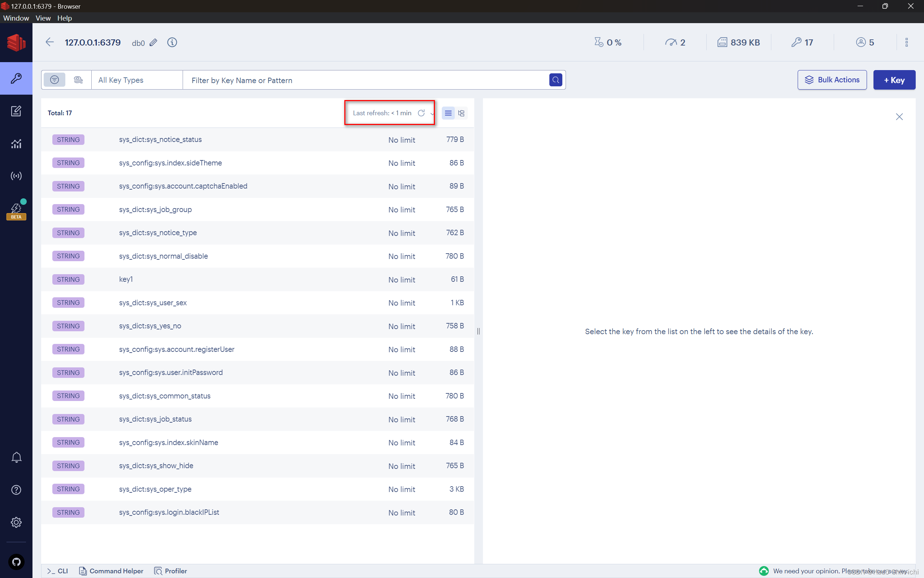Select key sys_dict:sys_oper_type
This screenshot has height=578, width=924.
click(258, 489)
